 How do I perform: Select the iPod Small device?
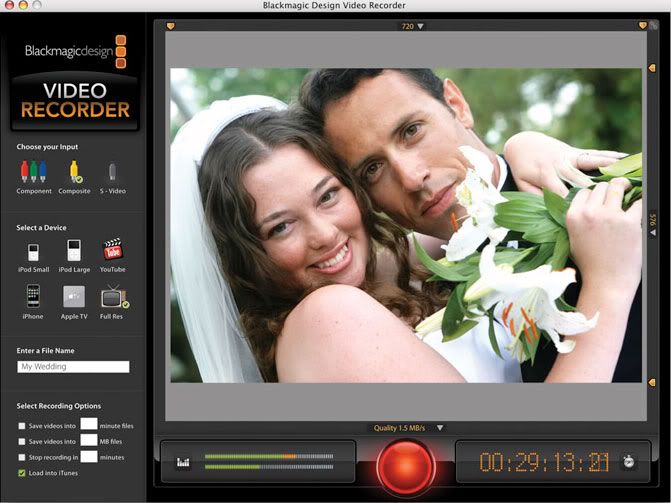pyautogui.click(x=33, y=251)
